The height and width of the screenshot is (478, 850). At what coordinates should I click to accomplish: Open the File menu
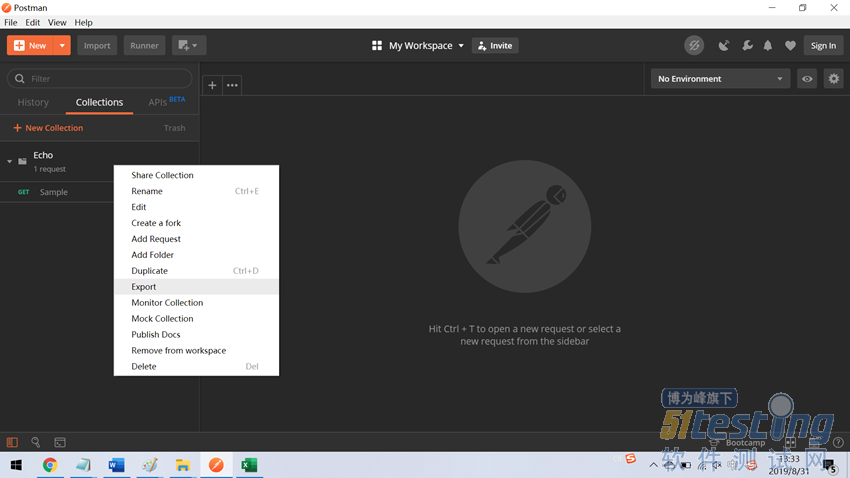11,22
